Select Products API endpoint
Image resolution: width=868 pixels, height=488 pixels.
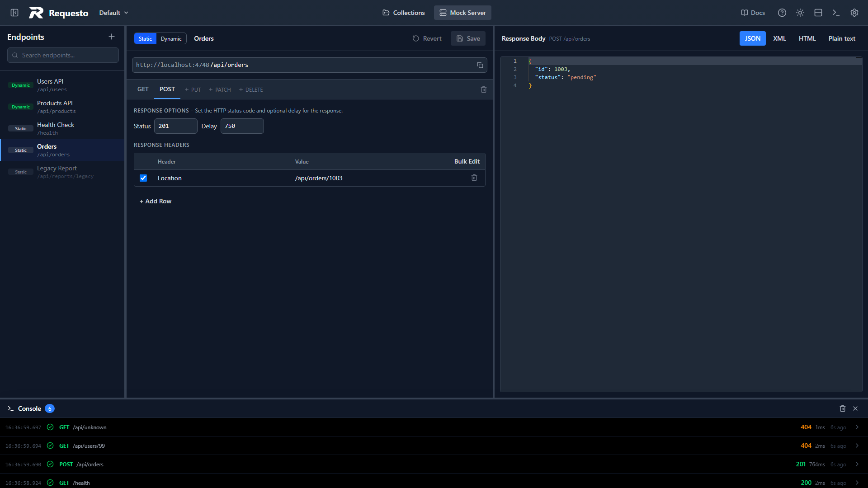[x=62, y=107]
